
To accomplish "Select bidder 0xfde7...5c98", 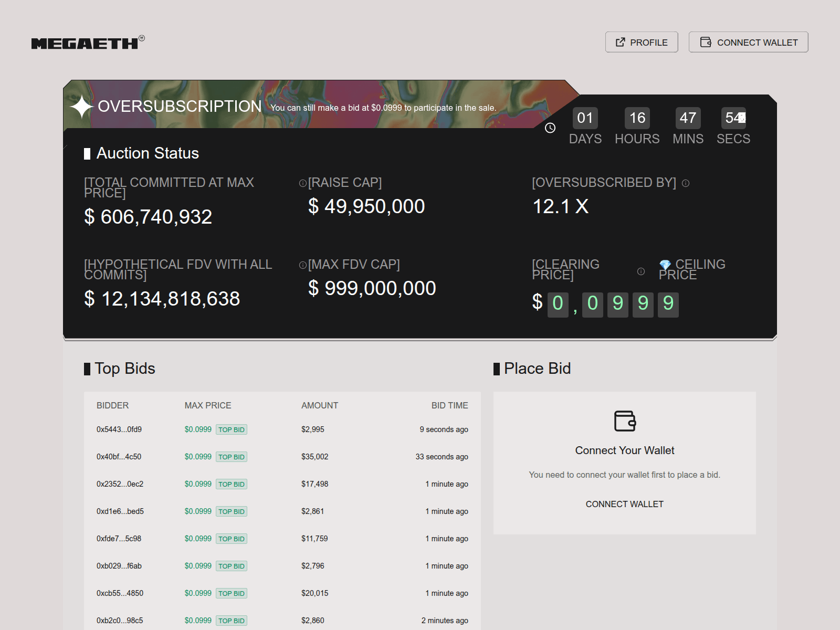I will pyautogui.click(x=119, y=539).
